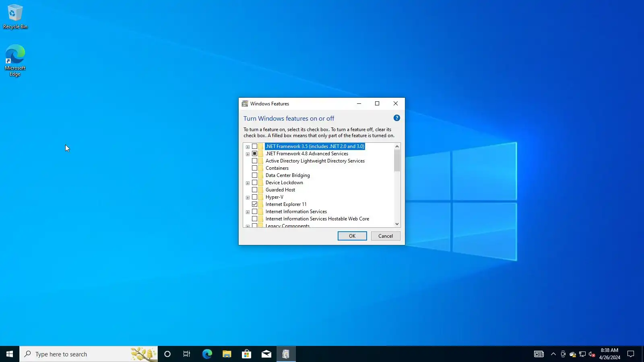Select the "Active Directory Lightweight Directory Services" row

pyautogui.click(x=315, y=161)
